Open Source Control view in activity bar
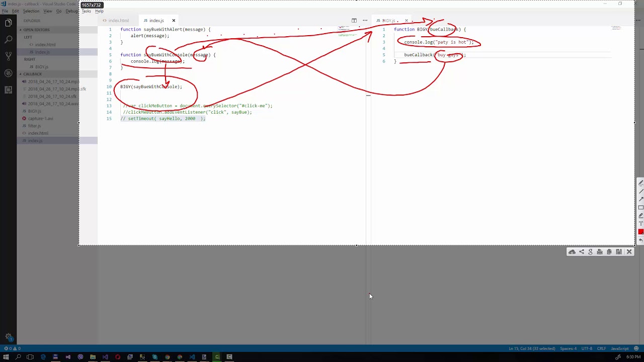 click(8, 56)
